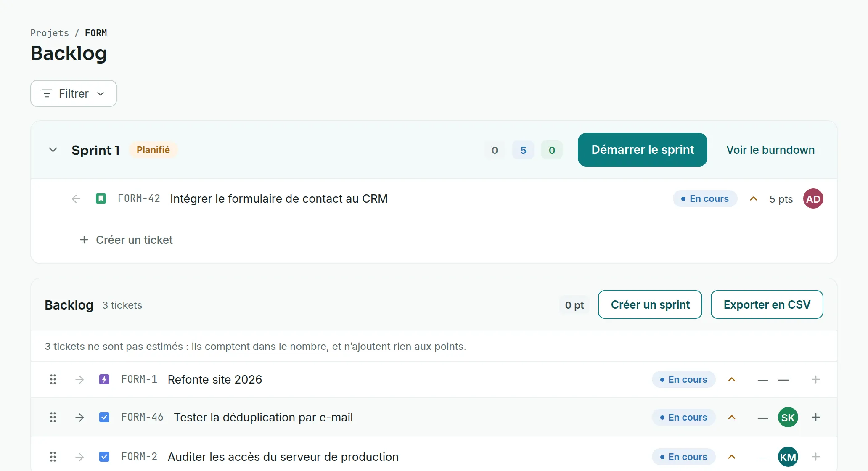Click the story bookmark icon of FORM-42
Screen dimensions: 868x471
point(101,198)
